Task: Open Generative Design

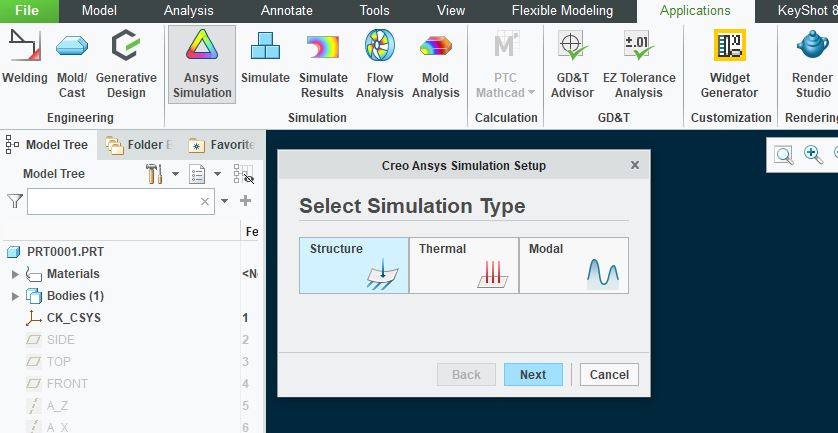Action: (x=126, y=64)
